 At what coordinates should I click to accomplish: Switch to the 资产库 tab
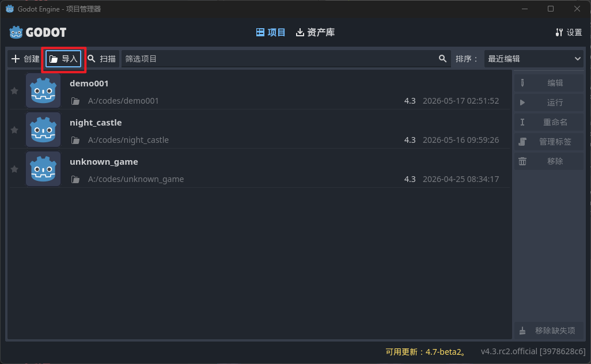coord(315,32)
